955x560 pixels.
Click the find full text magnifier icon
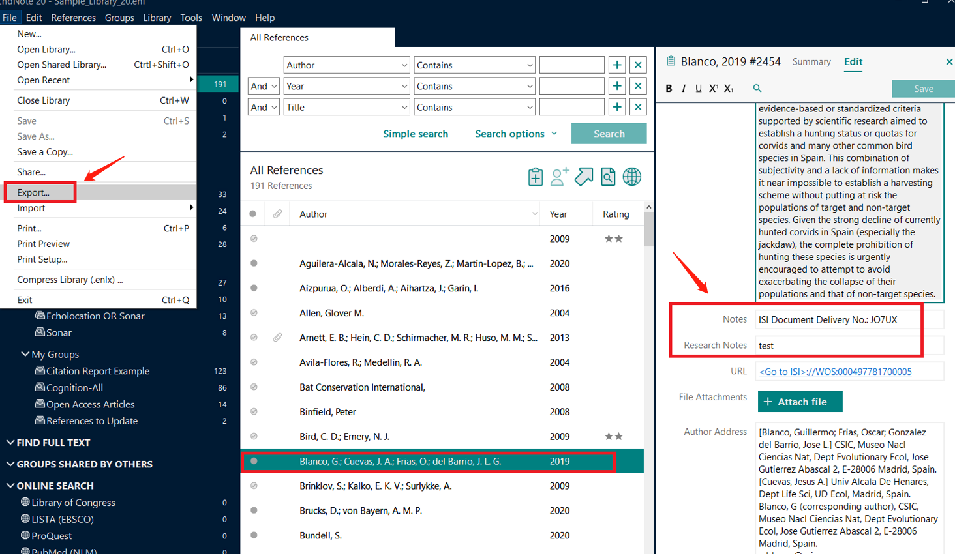608,177
